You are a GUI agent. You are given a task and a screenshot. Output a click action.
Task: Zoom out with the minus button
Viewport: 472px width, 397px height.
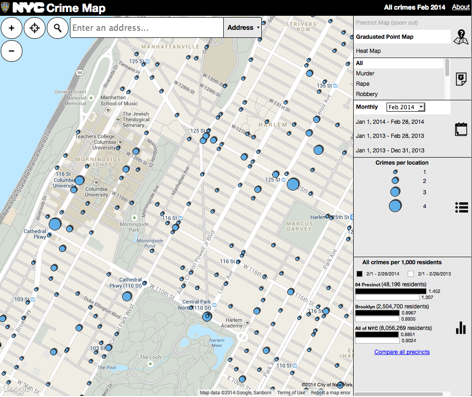(12, 51)
